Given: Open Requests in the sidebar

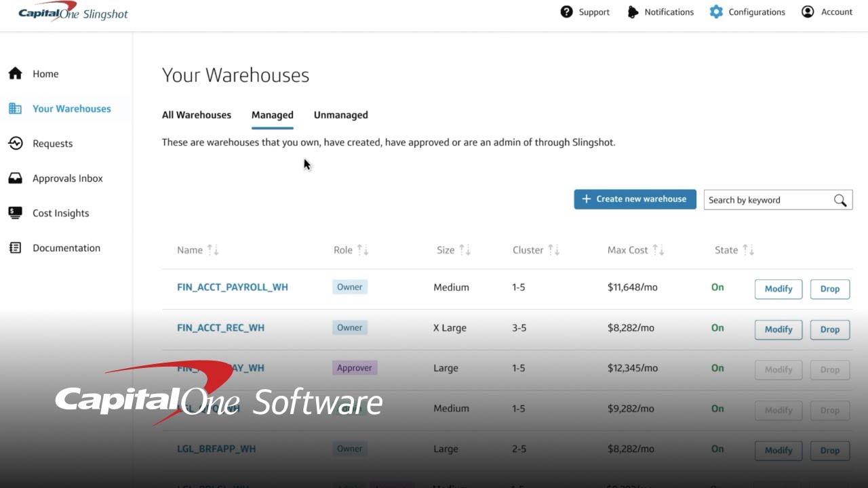Looking at the screenshot, I should click(53, 144).
